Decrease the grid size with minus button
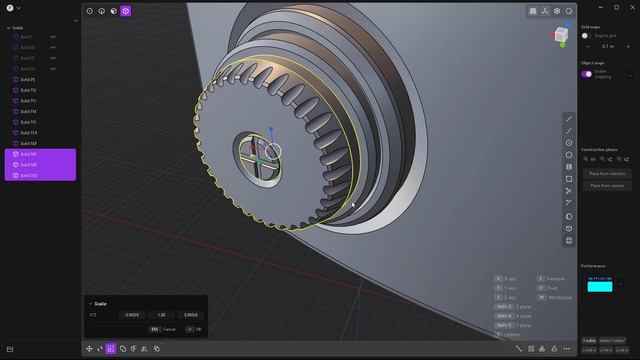The image size is (640, 360). (588, 47)
